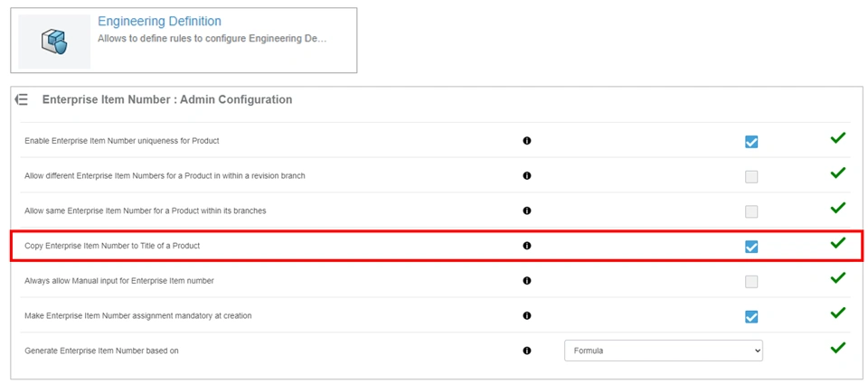868x383 pixels.
Task: Enable Always allow Manual input checkbox
Action: pyautogui.click(x=751, y=282)
